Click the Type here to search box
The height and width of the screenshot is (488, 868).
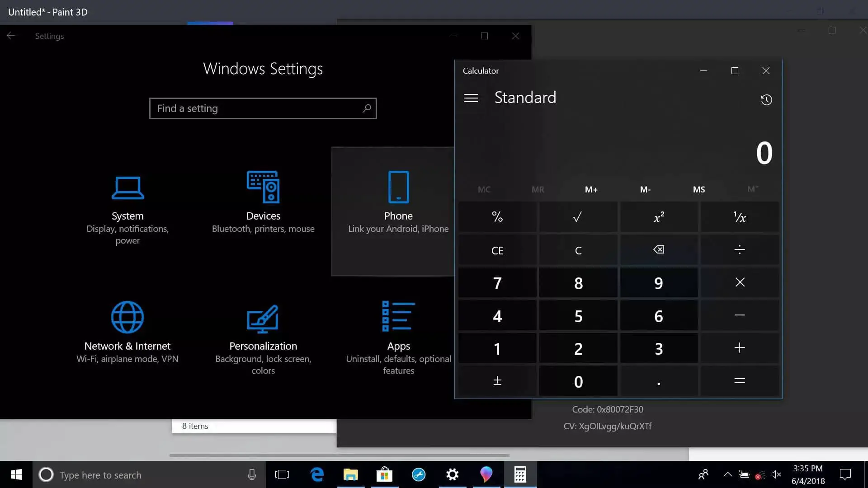149,474
